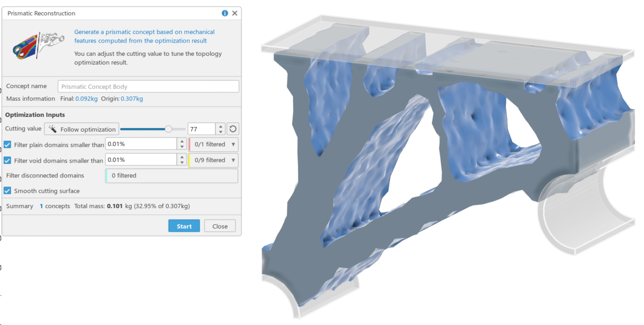The height and width of the screenshot is (325, 644).
Task: Toggle the Smooth cutting surface checkbox
Action: (x=6, y=191)
